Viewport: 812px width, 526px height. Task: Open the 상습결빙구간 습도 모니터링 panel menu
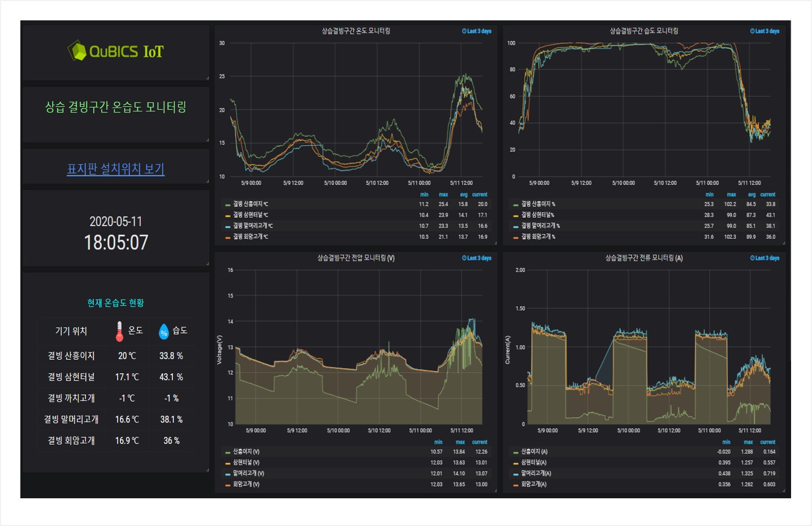(x=643, y=31)
